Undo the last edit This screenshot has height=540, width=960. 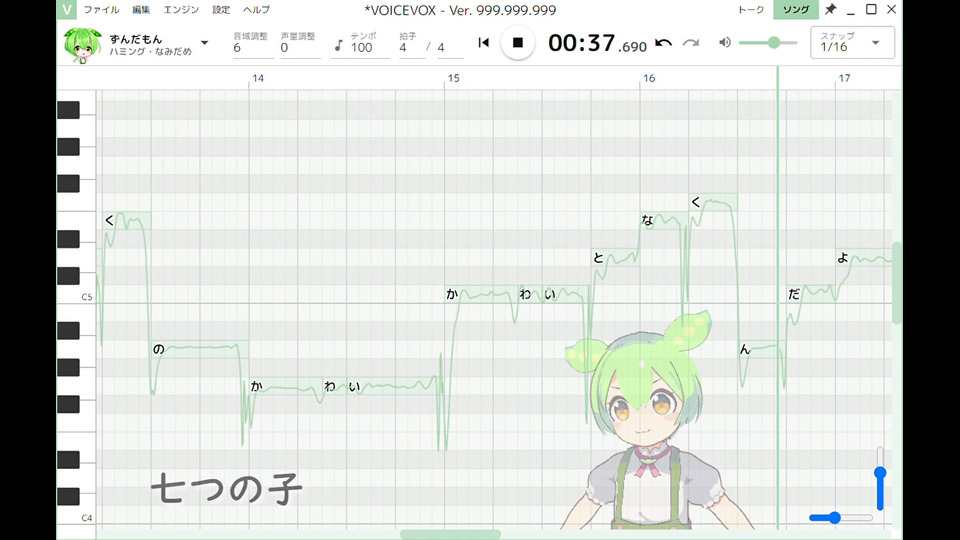point(663,43)
